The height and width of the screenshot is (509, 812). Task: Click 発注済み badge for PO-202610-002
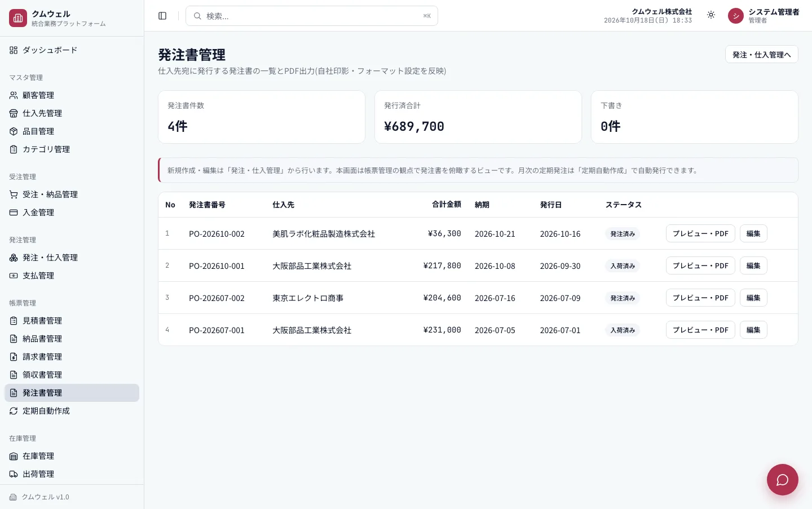pos(623,234)
